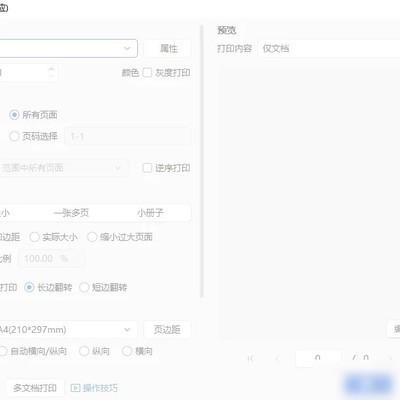This screenshot has width=400, height=400.
Task: Switch to 一张多页 tab
Action: point(71,213)
